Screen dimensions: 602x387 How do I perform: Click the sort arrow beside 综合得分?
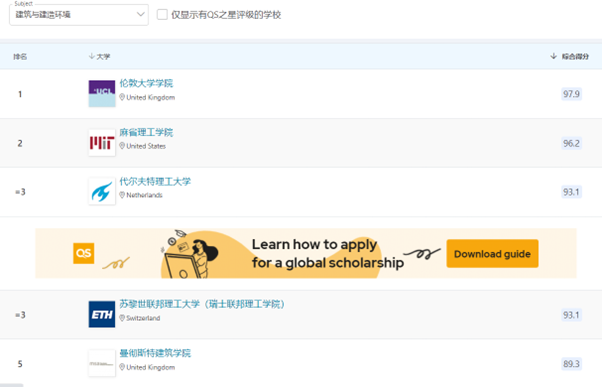553,56
